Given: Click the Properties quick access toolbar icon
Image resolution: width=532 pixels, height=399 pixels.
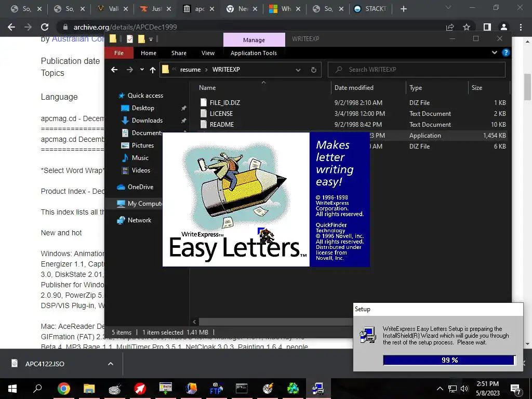Looking at the screenshot, I should 129,39.
